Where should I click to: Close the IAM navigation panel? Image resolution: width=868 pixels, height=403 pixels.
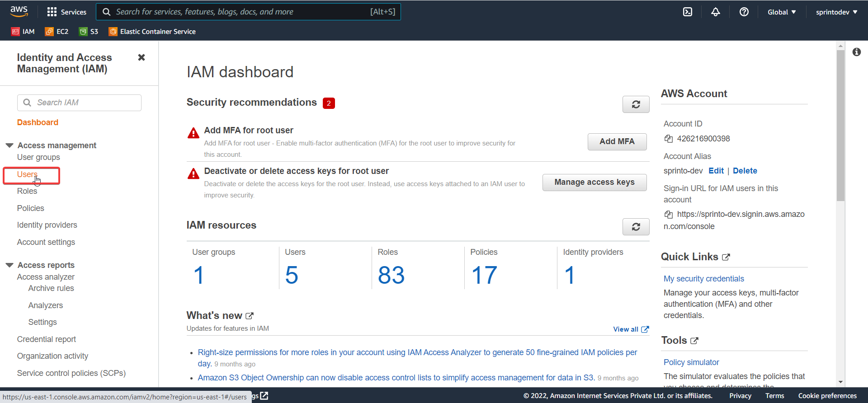pos(142,57)
